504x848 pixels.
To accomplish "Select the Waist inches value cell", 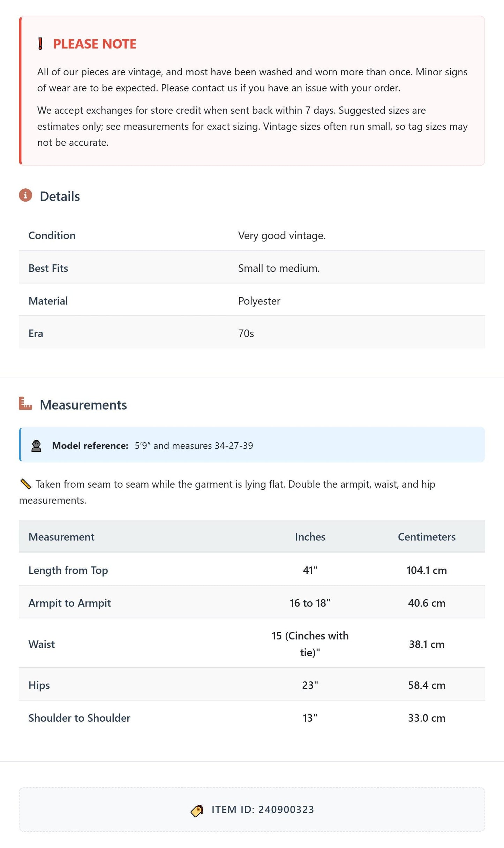I will (x=310, y=644).
